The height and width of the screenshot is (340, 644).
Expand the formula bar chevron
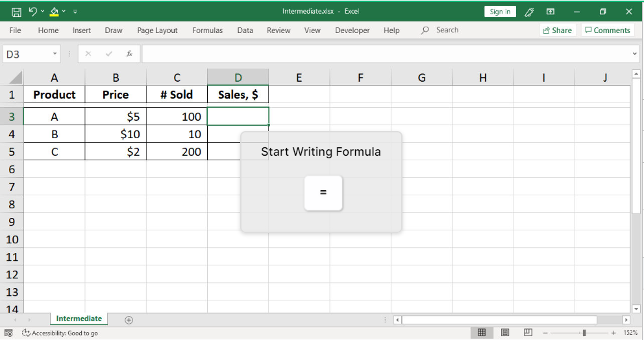tap(634, 54)
